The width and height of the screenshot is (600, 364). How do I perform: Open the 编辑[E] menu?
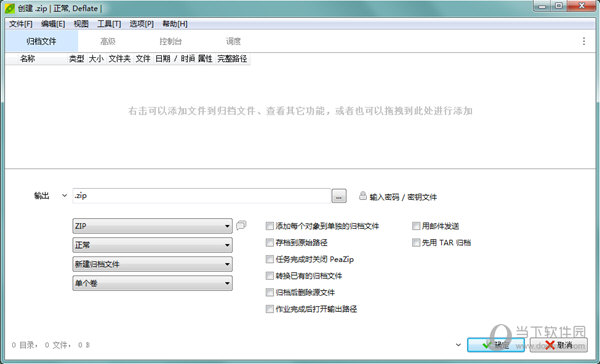pyautogui.click(x=53, y=24)
